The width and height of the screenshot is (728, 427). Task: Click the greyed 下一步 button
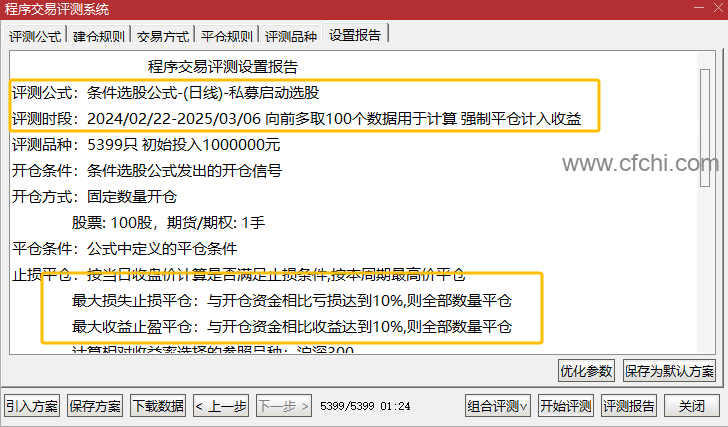(284, 406)
